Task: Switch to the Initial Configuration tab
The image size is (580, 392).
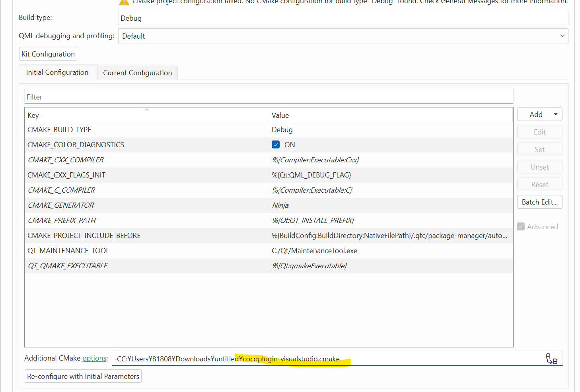Action: click(57, 72)
